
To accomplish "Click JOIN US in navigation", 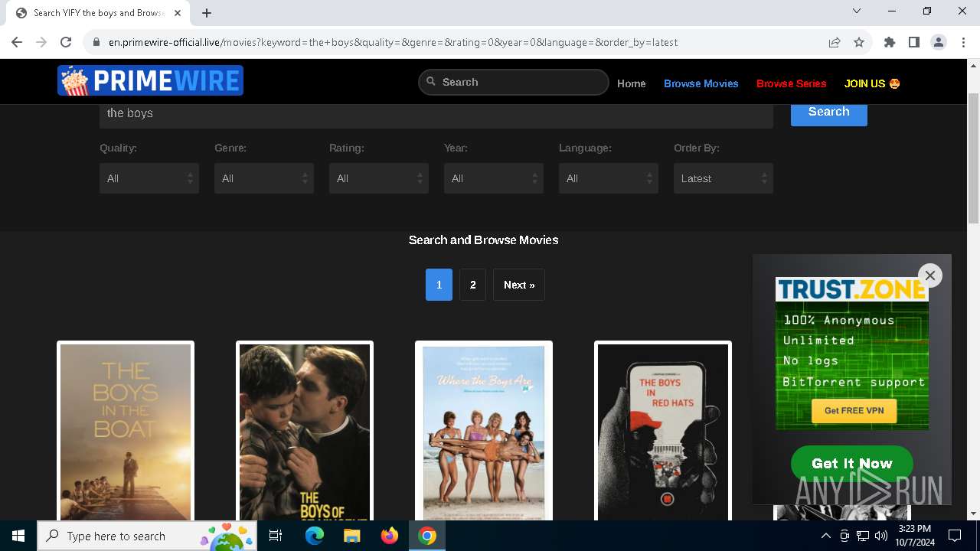I will click(872, 83).
